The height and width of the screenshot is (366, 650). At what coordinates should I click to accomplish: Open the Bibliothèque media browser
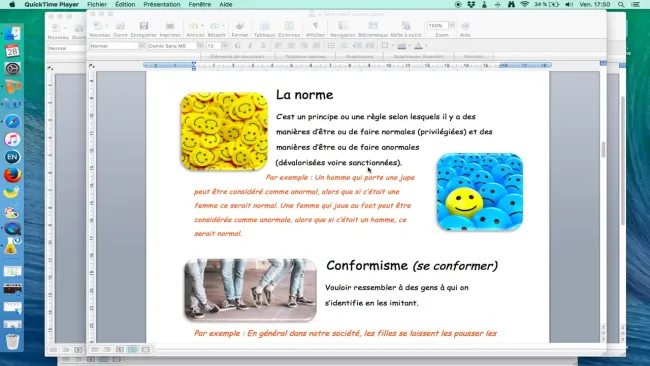click(373, 26)
